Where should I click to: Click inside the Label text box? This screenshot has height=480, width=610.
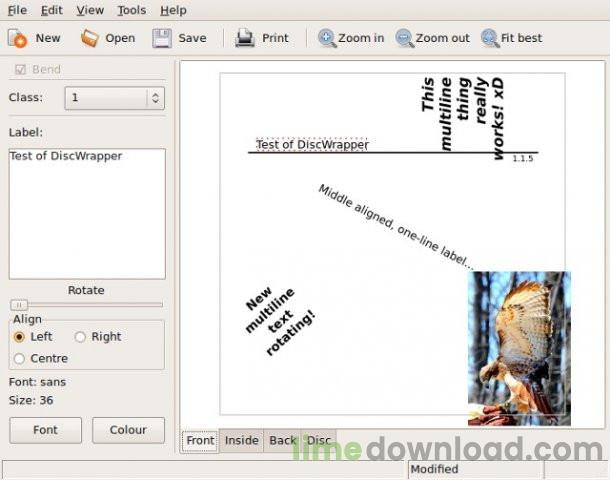[86, 213]
